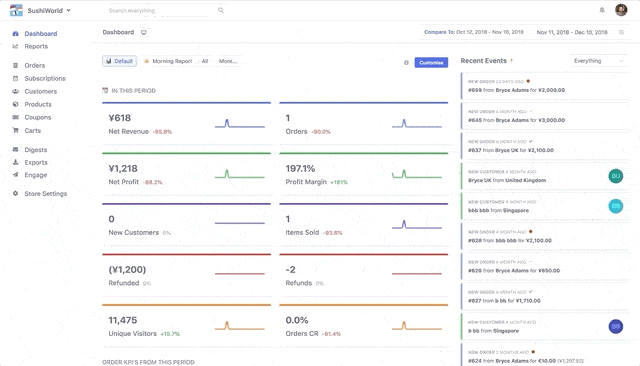The image size is (640, 366).
Task: Click the Exports download icon
Action: point(16,162)
